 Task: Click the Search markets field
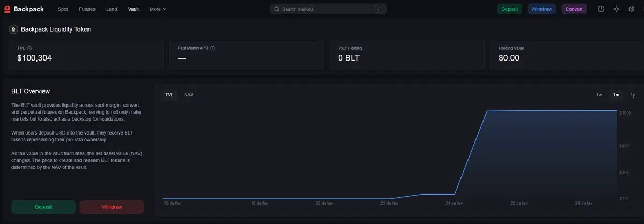(328, 9)
